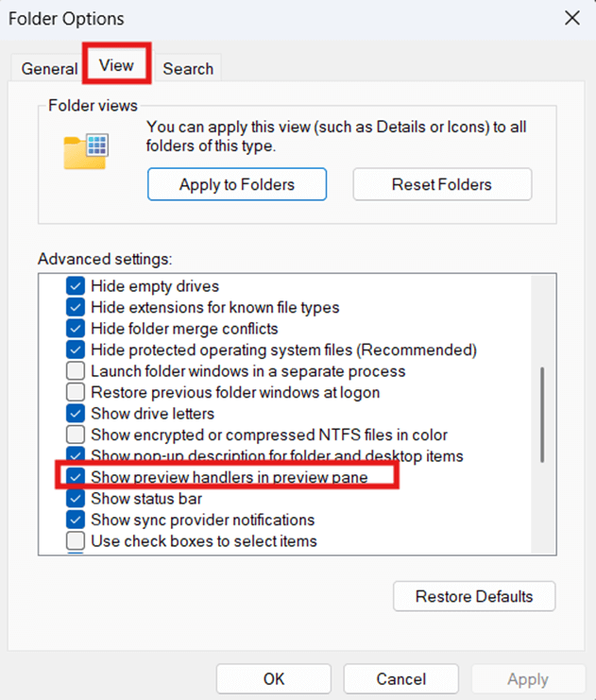Enable Show encrypted or compressed NTFS files in color

[x=76, y=435]
